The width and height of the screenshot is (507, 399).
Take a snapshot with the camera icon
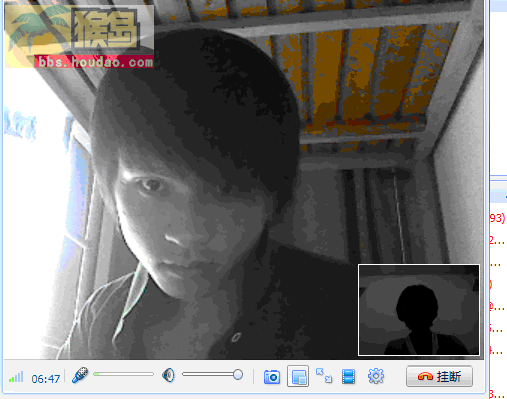tap(272, 377)
